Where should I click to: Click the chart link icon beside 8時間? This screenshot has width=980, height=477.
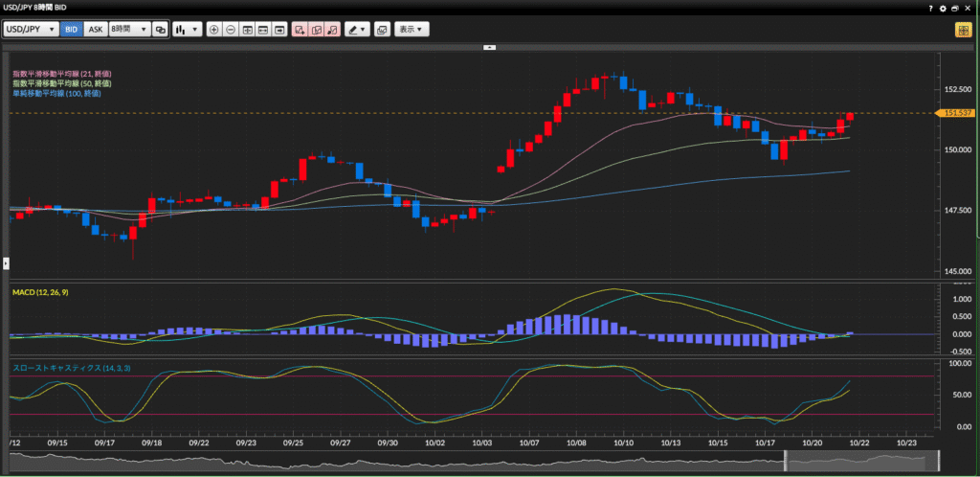pyautogui.click(x=160, y=30)
